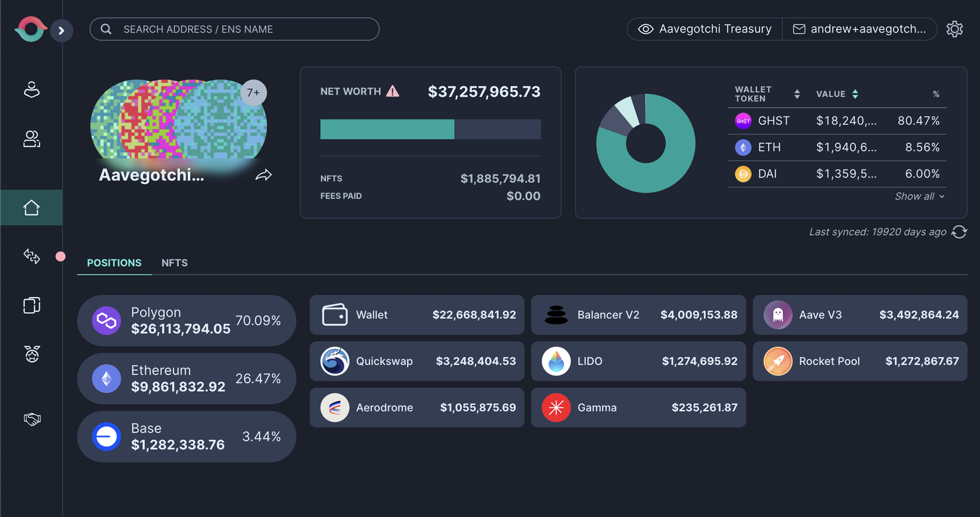Viewport: 980px width, 517px height.
Task: Open settings via the gear icon
Action: click(955, 29)
